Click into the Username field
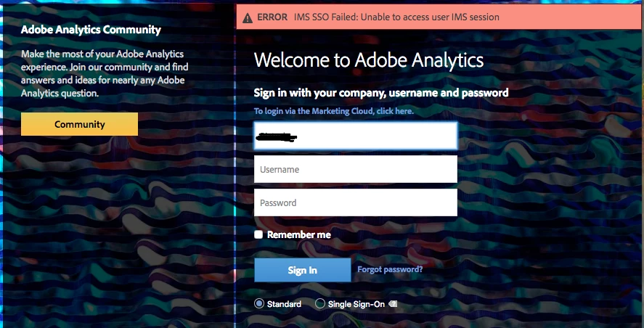644x328 pixels. [355, 169]
